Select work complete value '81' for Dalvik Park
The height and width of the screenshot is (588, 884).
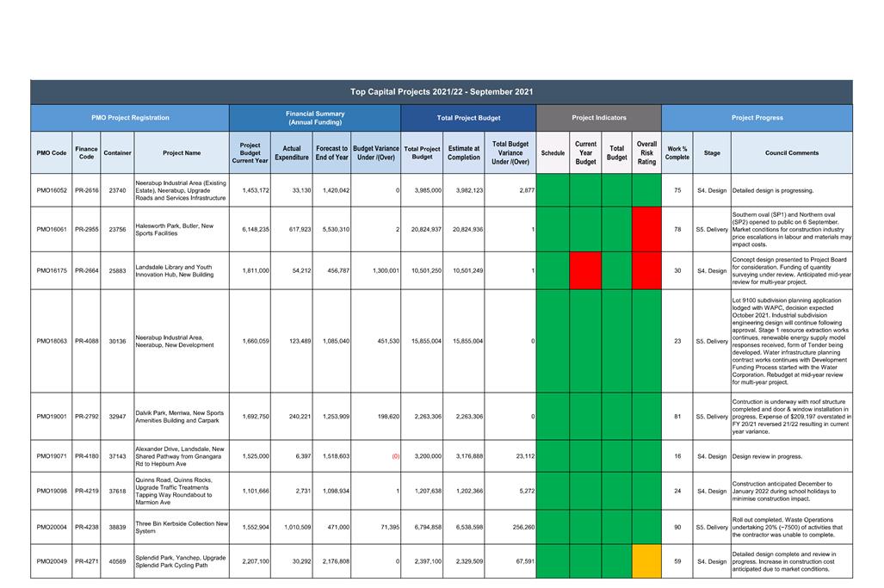(677, 417)
